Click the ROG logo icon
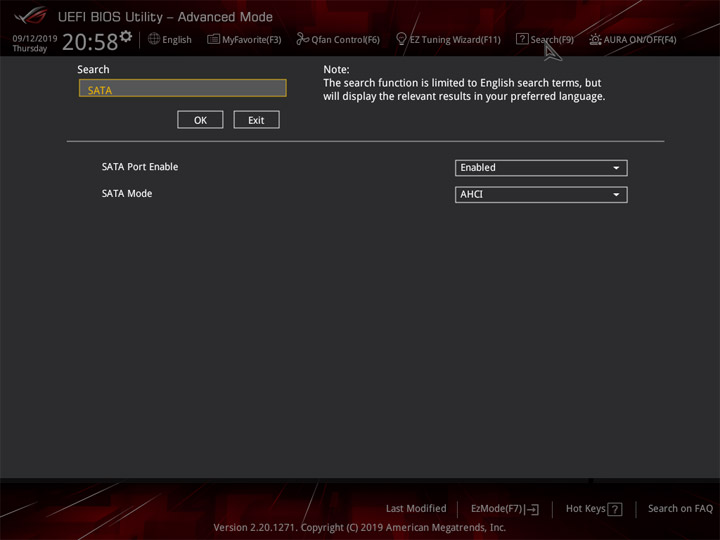 (x=31, y=16)
